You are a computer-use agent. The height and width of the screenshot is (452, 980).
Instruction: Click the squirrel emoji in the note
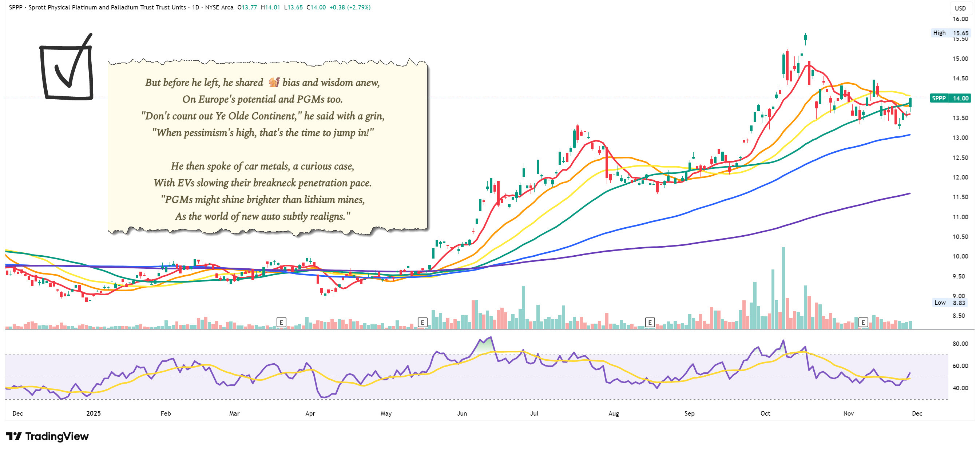click(274, 83)
